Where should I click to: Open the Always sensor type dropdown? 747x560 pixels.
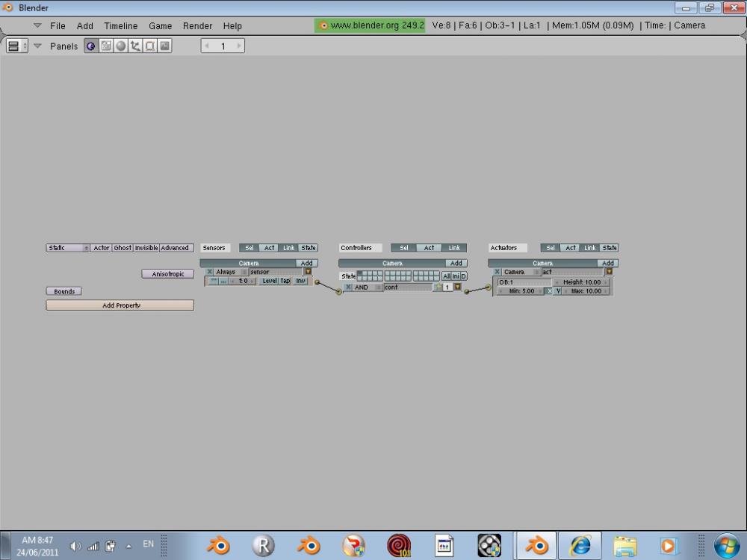(x=231, y=272)
